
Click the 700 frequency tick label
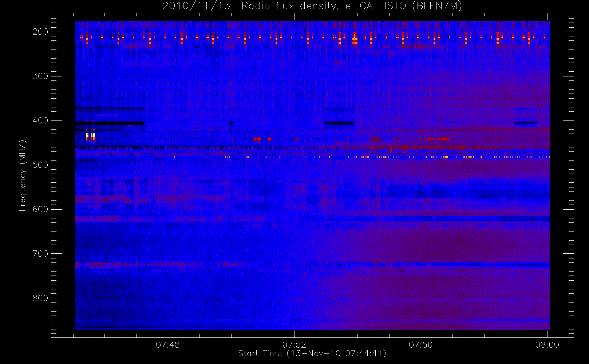[40, 254]
